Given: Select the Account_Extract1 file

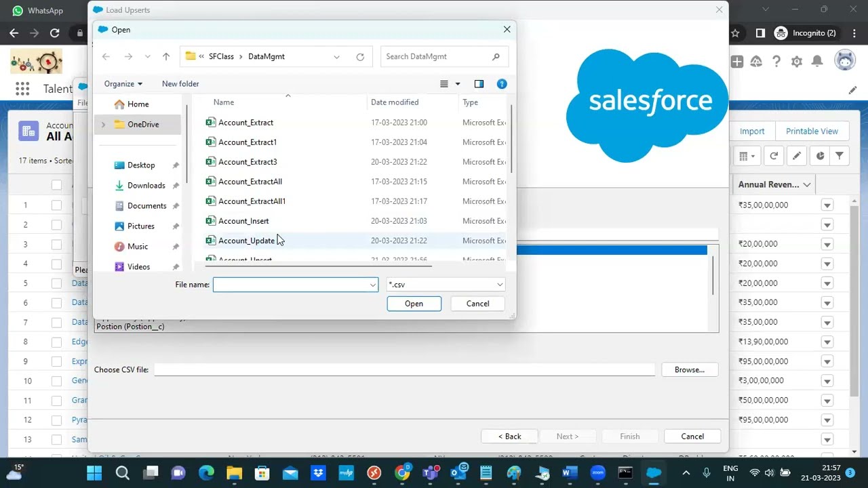Looking at the screenshot, I should coord(248,142).
